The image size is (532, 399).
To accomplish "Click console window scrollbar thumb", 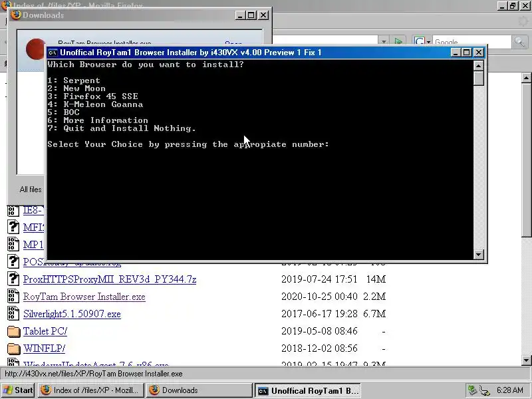I will click(478, 78).
